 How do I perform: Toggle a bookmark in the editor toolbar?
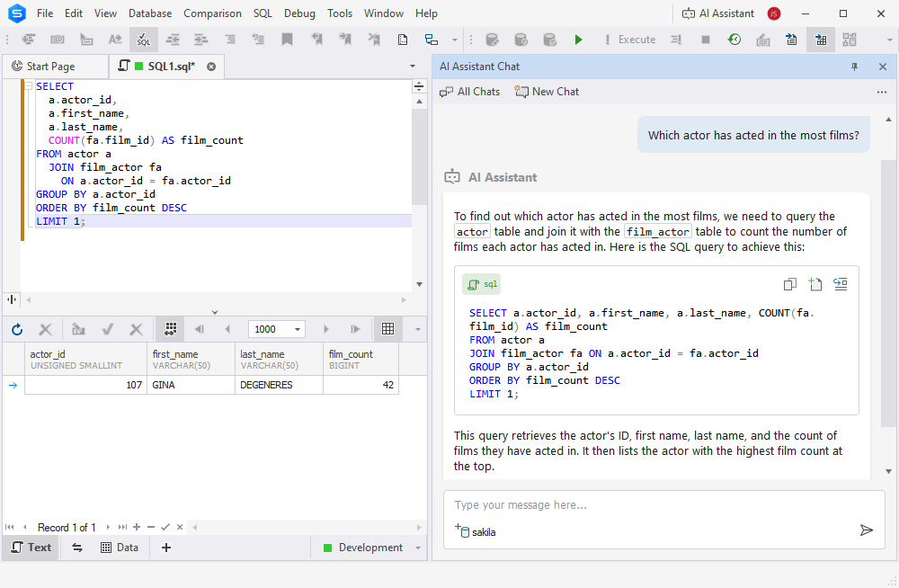point(285,40)
